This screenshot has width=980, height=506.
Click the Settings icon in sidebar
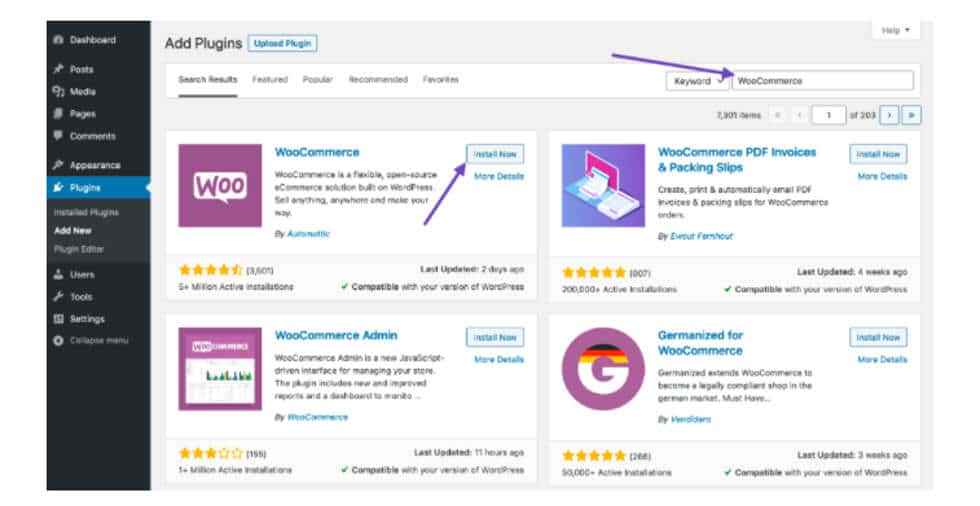point(58,319)
